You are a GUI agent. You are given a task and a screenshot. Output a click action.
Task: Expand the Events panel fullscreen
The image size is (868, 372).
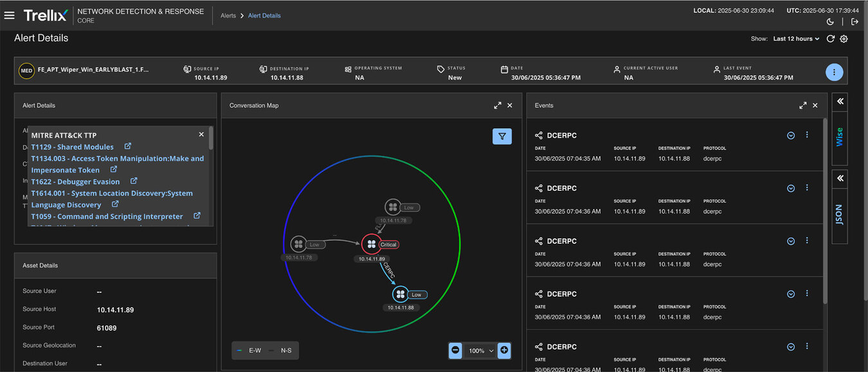[x=803, y=105]
